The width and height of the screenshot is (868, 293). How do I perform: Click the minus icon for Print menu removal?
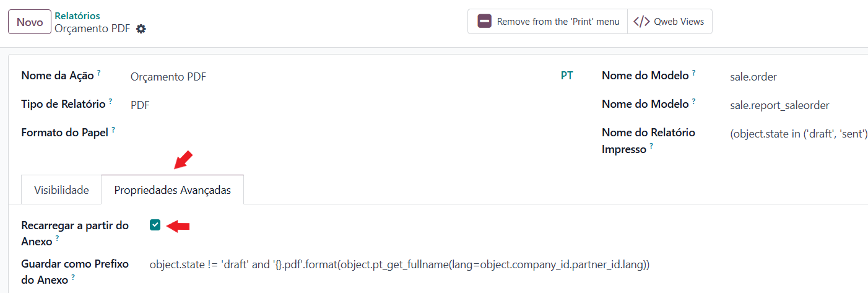(x=484, y=22)
